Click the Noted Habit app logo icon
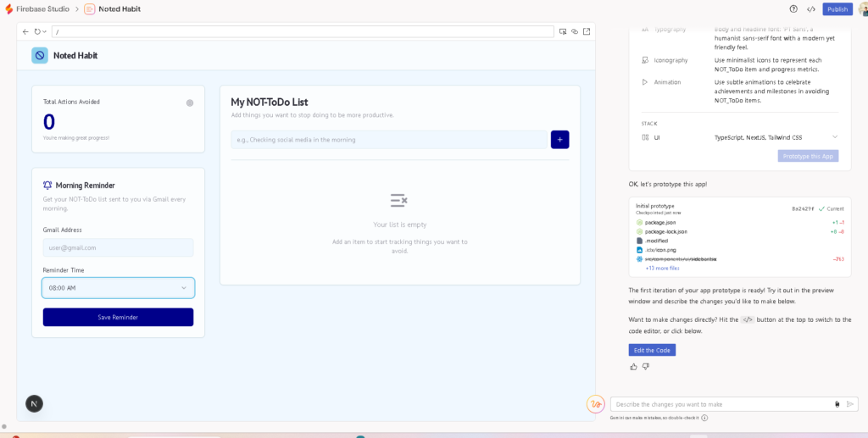 40,55
